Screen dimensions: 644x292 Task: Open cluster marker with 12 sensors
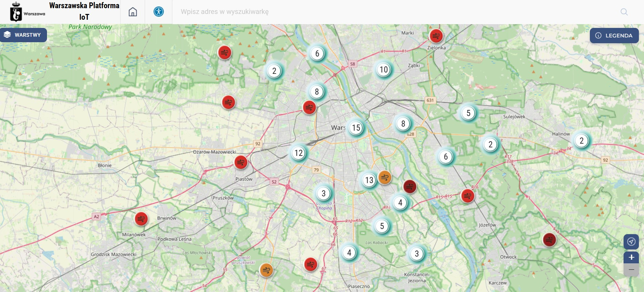coord(299,153)
